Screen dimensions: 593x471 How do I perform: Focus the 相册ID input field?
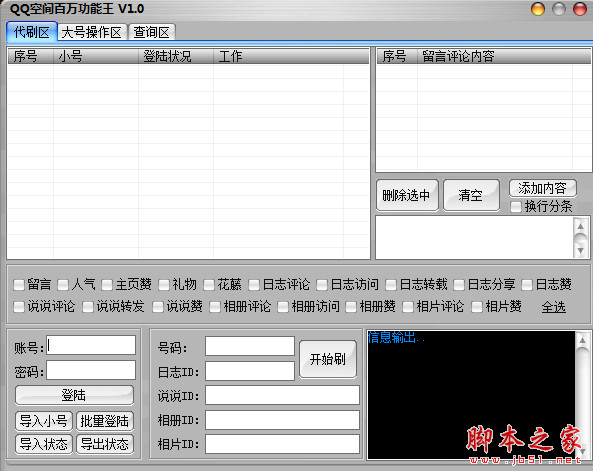(282, 420)
